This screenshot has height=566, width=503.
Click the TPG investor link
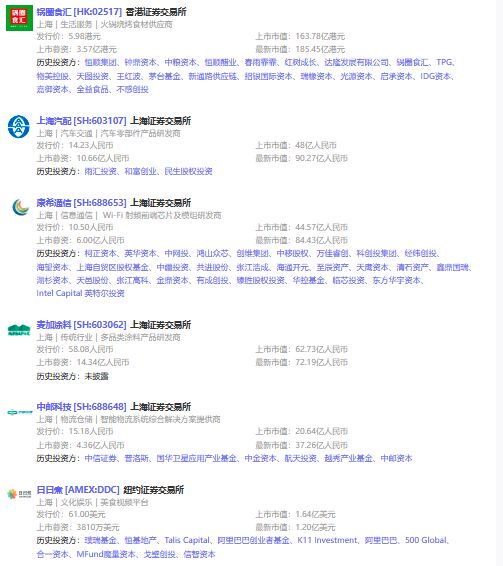click(x=444, y=62)
